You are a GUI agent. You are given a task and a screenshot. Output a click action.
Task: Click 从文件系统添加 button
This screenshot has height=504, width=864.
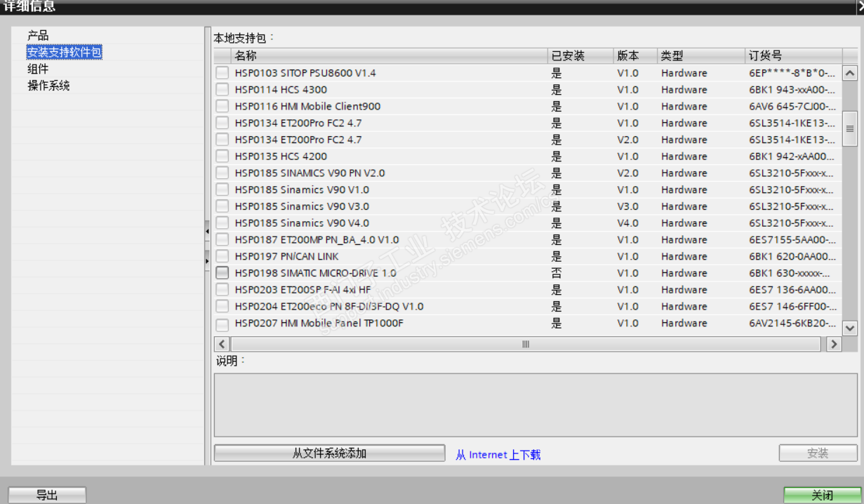click(x=329, y=453)
